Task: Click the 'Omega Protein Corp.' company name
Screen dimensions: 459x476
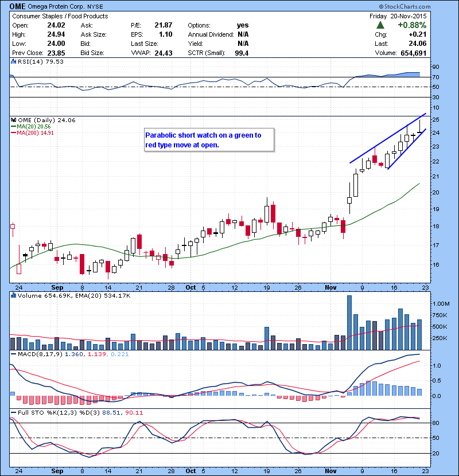Action: point(57,7)
